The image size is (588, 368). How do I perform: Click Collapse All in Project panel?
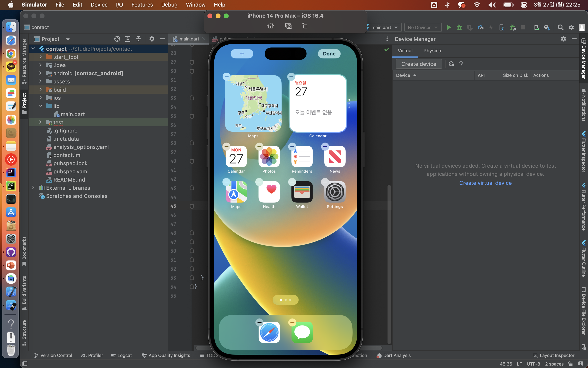point(138,39)
